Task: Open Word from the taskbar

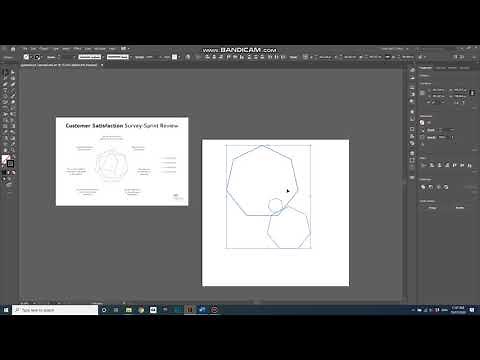Action: pyautogui.click(x=202, y=310)
